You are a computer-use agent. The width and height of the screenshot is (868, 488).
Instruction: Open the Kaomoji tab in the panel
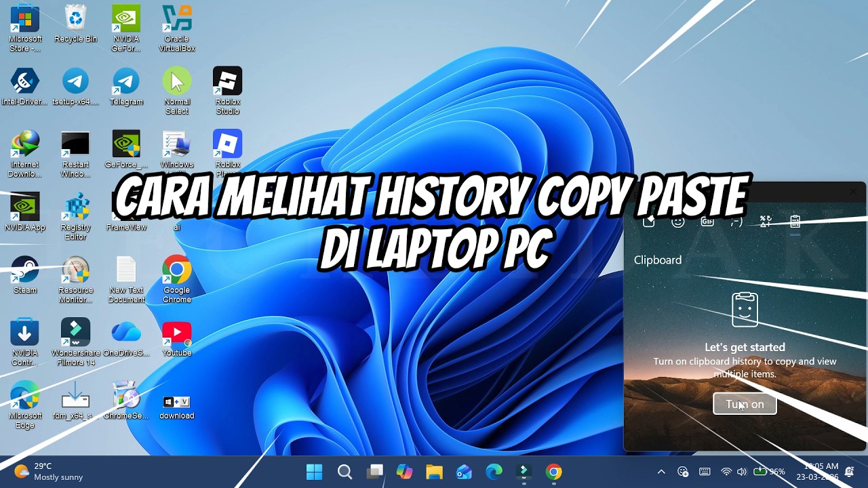[x=736, y=221]
